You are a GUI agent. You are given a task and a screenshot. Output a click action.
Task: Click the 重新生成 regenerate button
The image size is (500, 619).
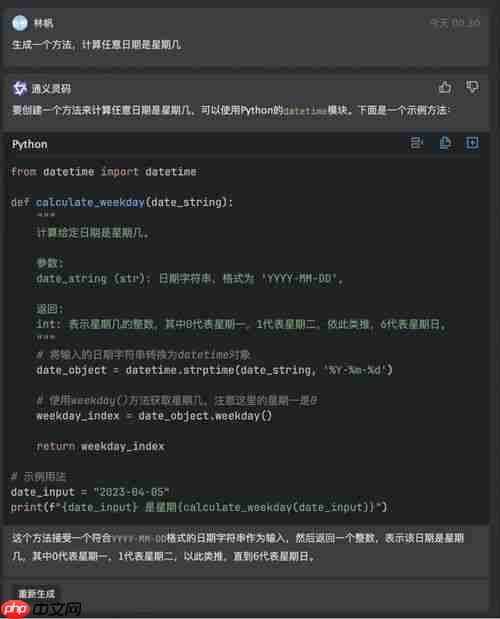pos(37,594)
